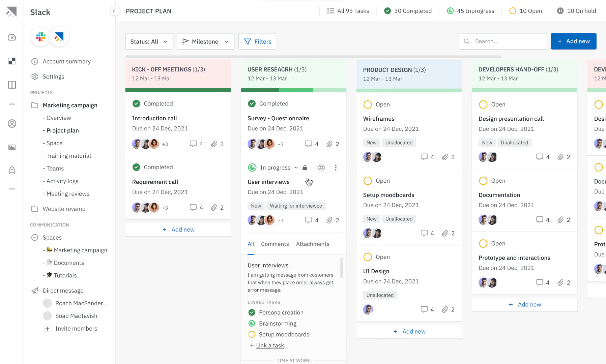Open the dashboard speedometer icon in left rail
The image size is (606, 364).
12,37
